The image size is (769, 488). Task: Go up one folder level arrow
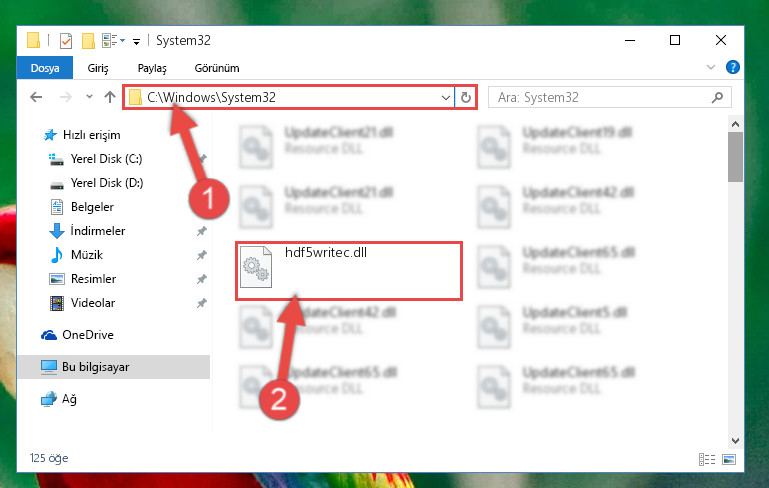[x=110, y=97]
